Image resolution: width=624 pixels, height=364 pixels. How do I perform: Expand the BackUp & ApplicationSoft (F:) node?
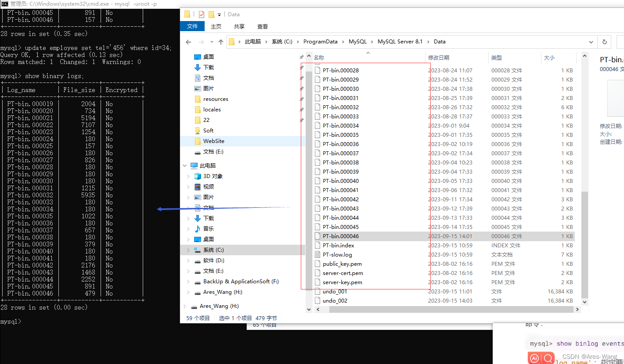pos(189,281)
